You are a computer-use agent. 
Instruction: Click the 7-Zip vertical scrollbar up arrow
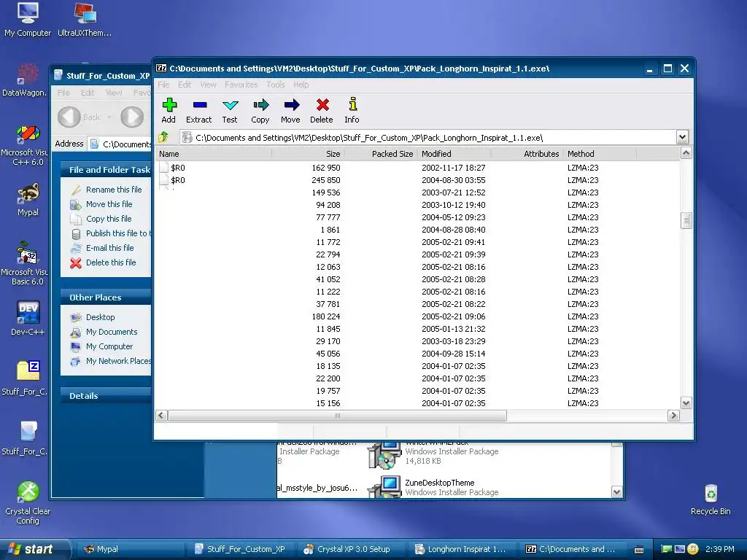coord(686,153)
